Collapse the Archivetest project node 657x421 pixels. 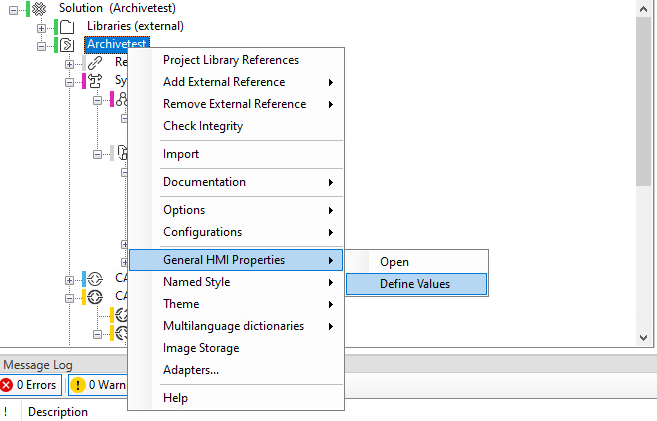point(41,46)
